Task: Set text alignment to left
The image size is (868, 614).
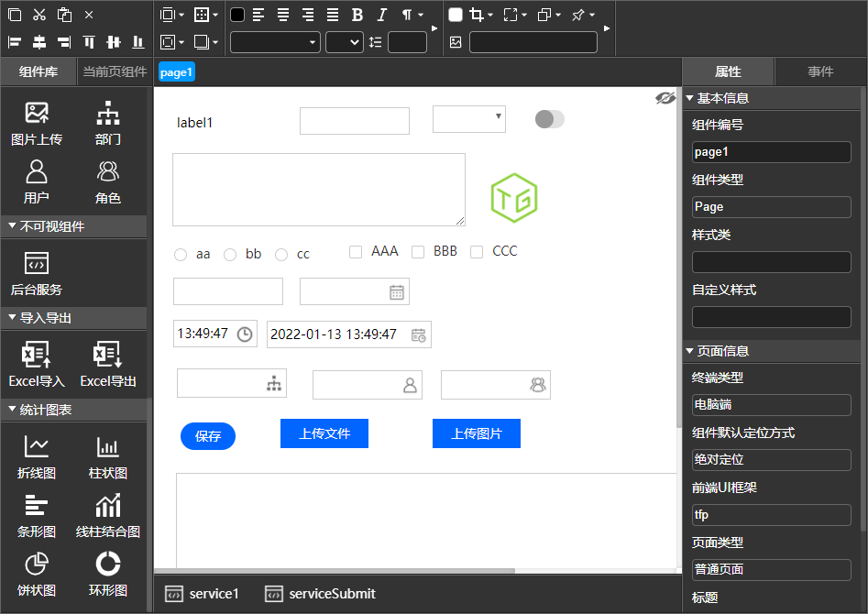Action: tap(258, 15)
